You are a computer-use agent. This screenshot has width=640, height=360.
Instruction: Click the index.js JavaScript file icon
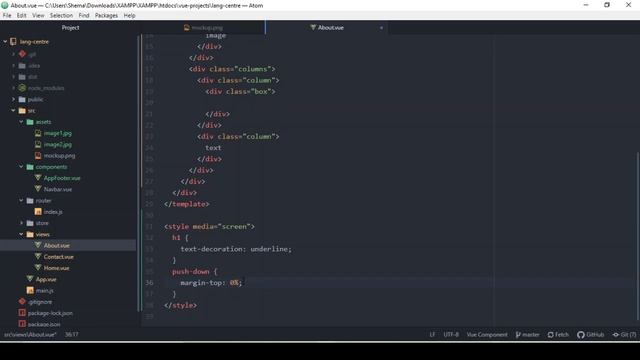click(38, 211)
